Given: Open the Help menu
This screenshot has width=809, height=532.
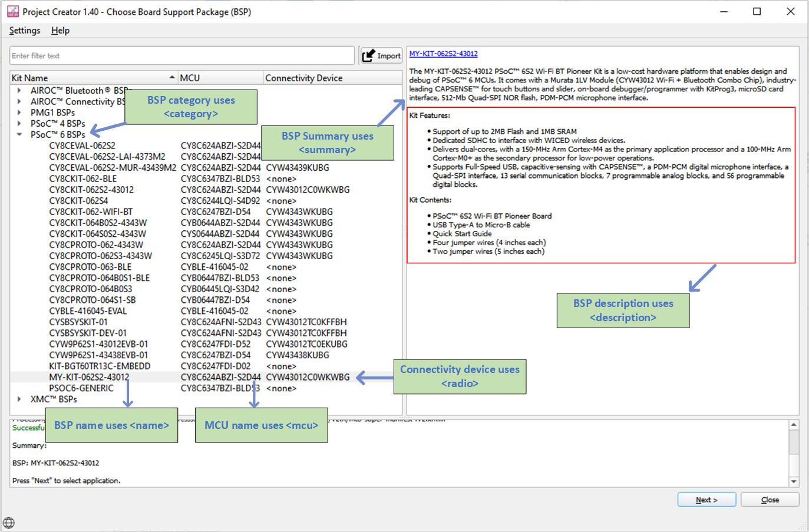Looking at the screenshot, I should [60, 30].
